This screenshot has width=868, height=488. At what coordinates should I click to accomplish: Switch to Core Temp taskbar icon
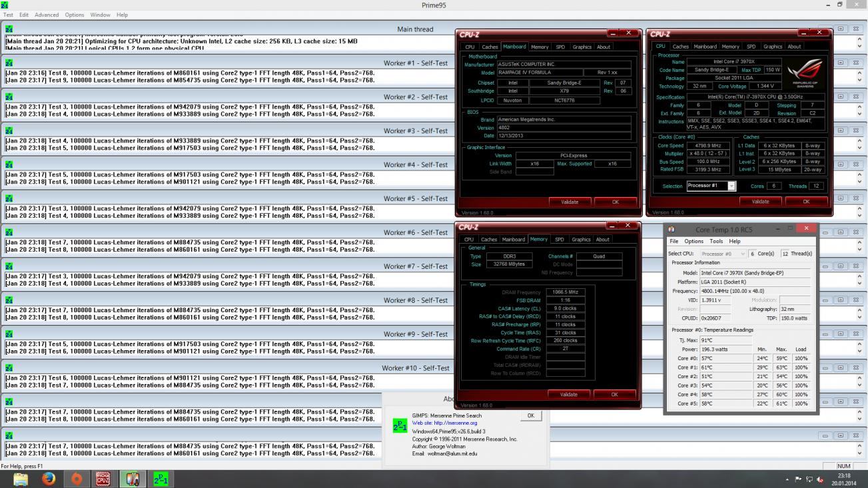pyautogui.click(x=132, y=479)
